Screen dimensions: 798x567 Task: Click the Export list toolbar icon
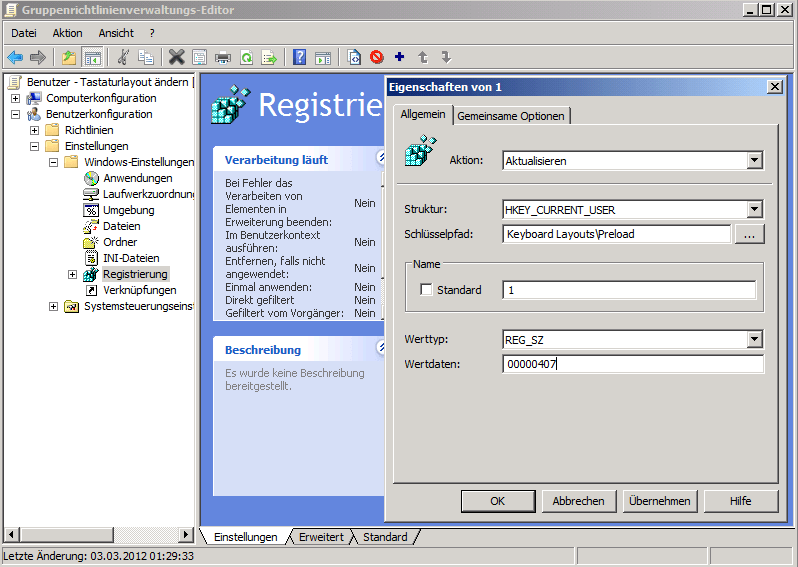pyautogui.click(x=269, y=58)
